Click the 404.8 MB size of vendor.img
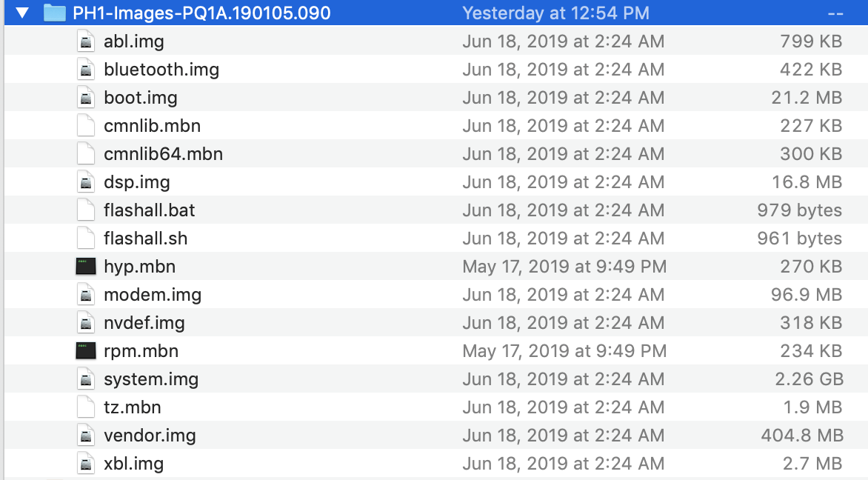The width and height of the screenshot is (868, 480). pos(802,436)
